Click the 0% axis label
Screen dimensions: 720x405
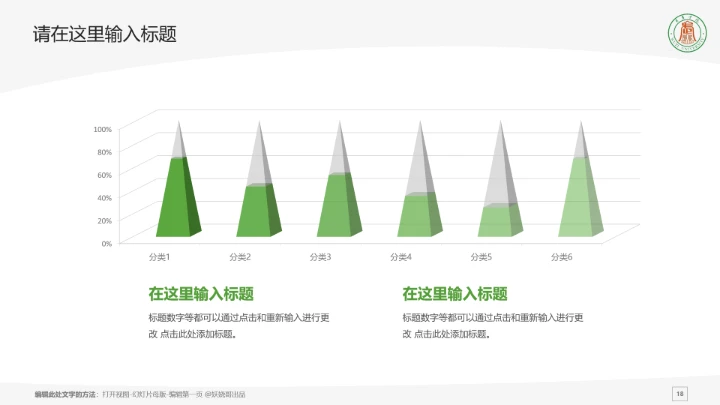(105, 243)
